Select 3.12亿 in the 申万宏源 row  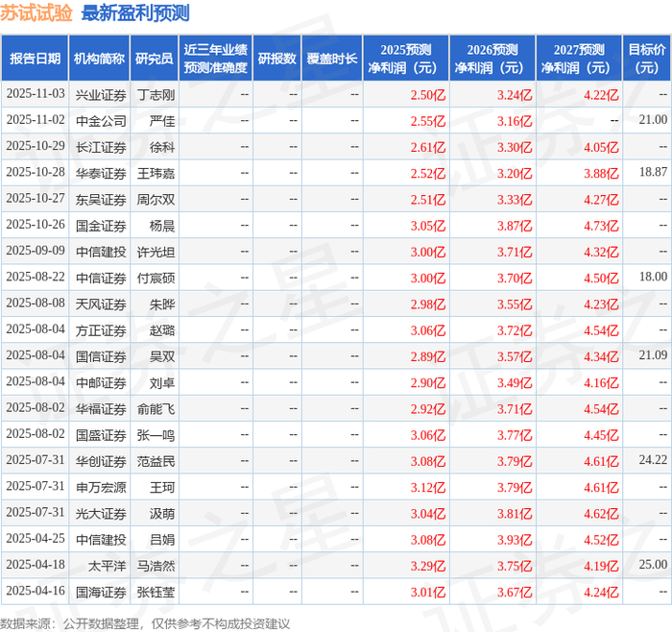428,487
